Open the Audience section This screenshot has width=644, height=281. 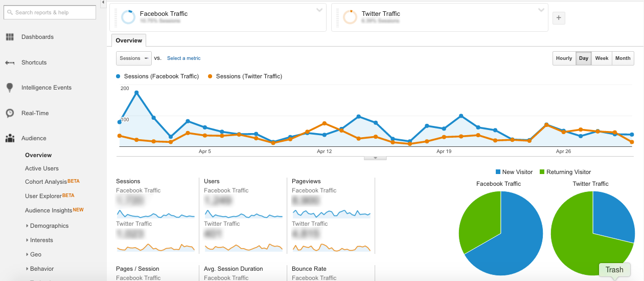click(34, 138)
